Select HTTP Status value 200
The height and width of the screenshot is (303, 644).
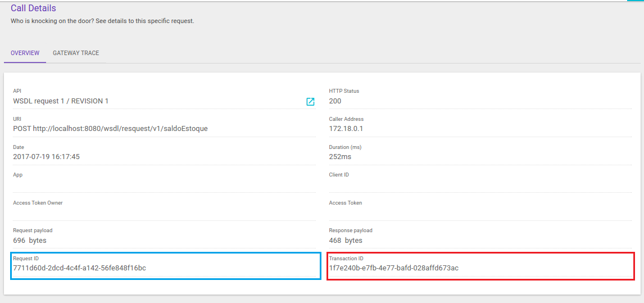coord(335,101)
